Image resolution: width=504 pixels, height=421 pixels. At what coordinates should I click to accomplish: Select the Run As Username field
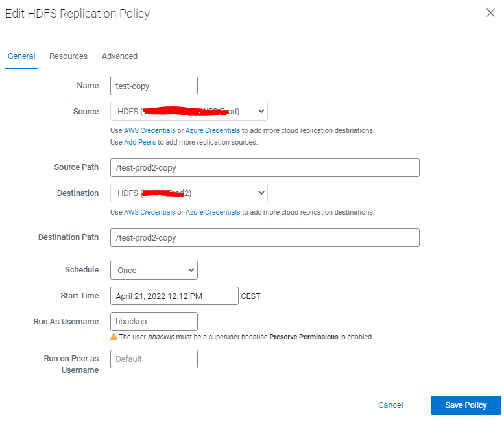[154, 321]
